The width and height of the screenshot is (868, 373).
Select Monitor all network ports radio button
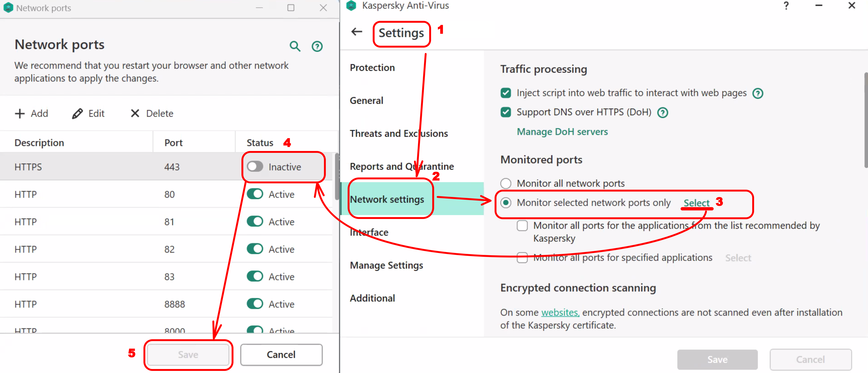tap(506, 183)
